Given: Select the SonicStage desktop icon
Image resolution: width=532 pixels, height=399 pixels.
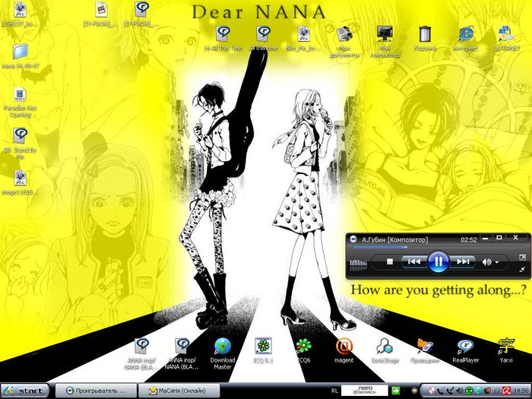Looking at the screenshot, I should (385, 350).
